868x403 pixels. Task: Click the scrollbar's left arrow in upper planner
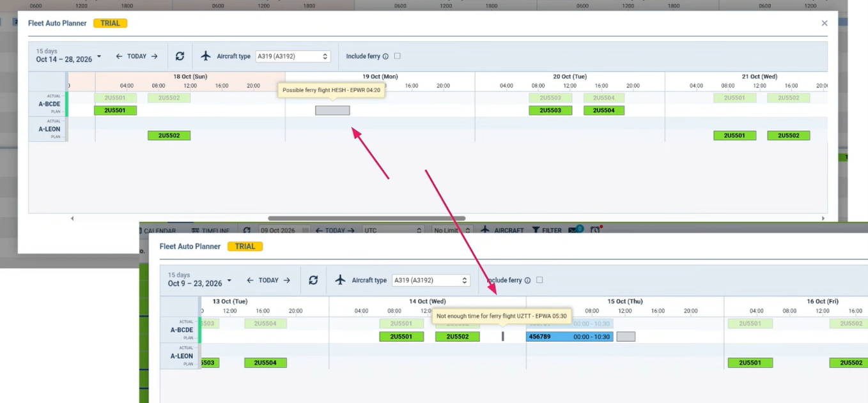[72, 218]
